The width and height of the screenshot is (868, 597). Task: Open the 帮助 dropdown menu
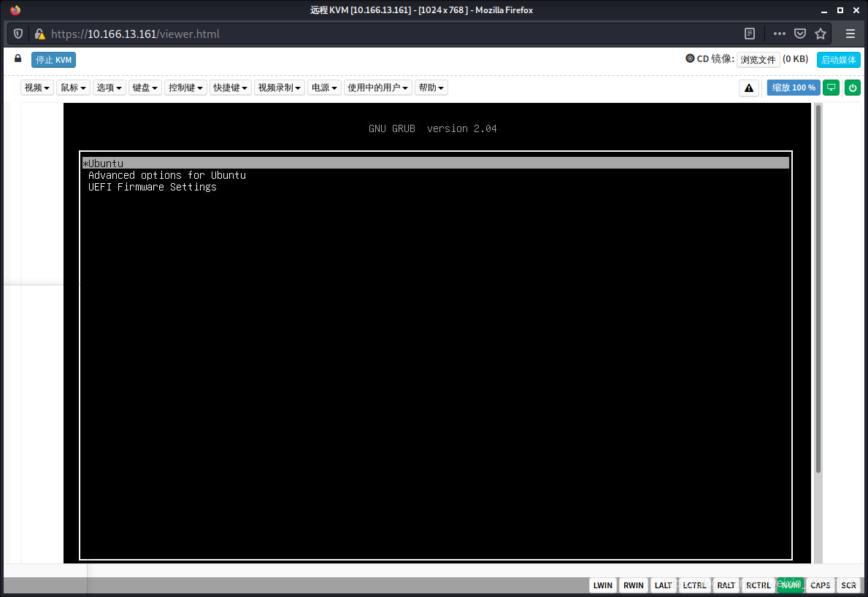(x=431, y=88)
